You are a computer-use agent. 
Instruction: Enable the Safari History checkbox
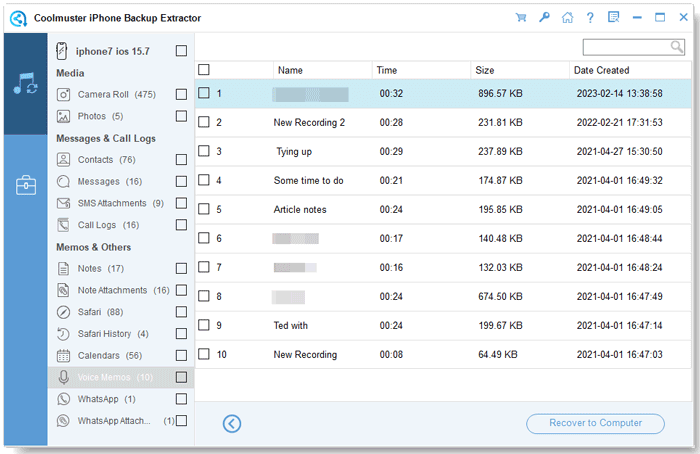click(x=181, y=333)
